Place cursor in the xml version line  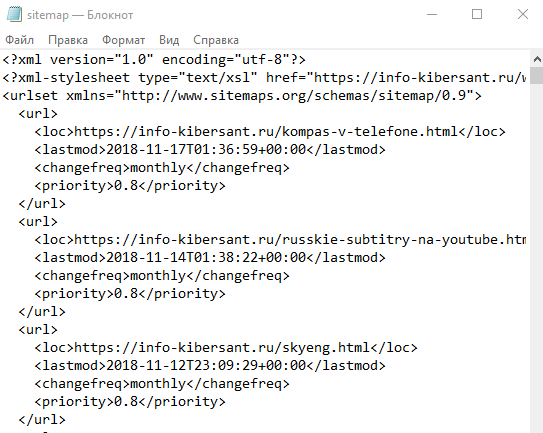coord(154,60)
